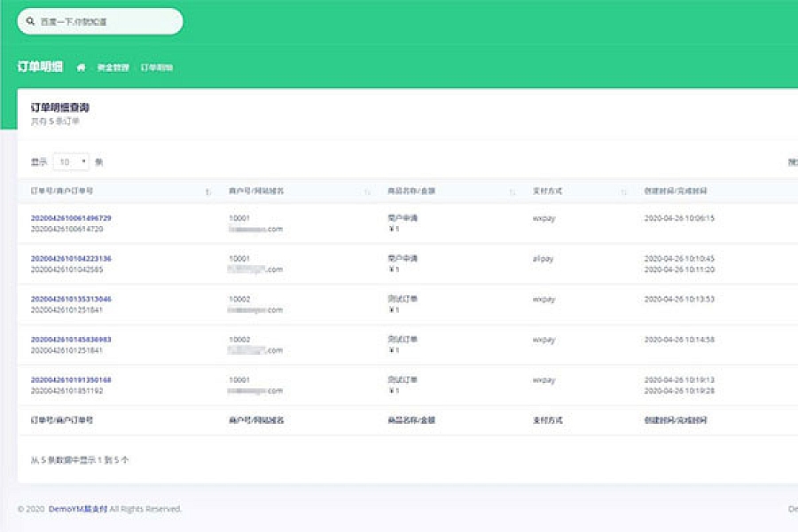The width and height of the screenshot is (798, 532).
Task: Click completion time 2020-04-26 10:19:28
Action: (679, 391)
